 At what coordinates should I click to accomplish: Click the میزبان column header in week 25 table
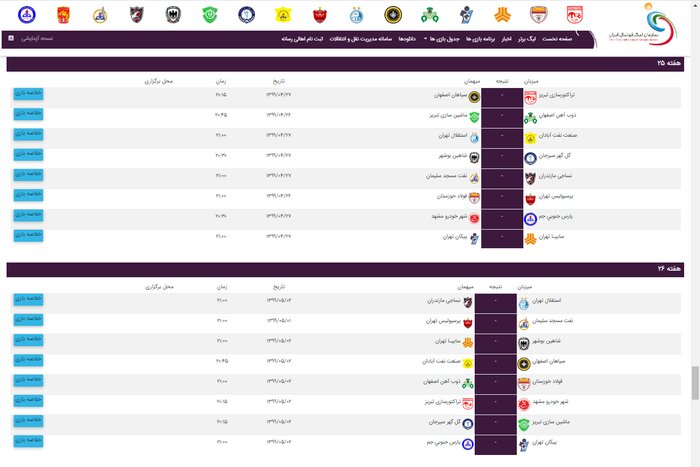531,81
